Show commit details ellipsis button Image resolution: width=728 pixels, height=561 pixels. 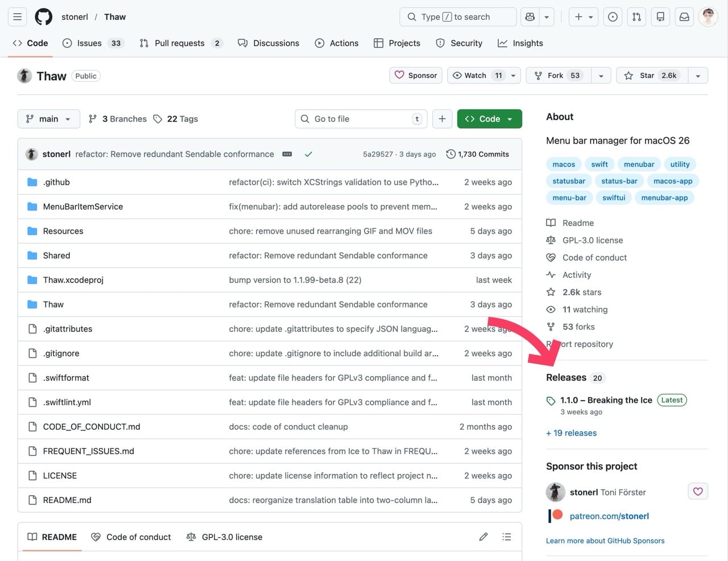click(287, 154)
